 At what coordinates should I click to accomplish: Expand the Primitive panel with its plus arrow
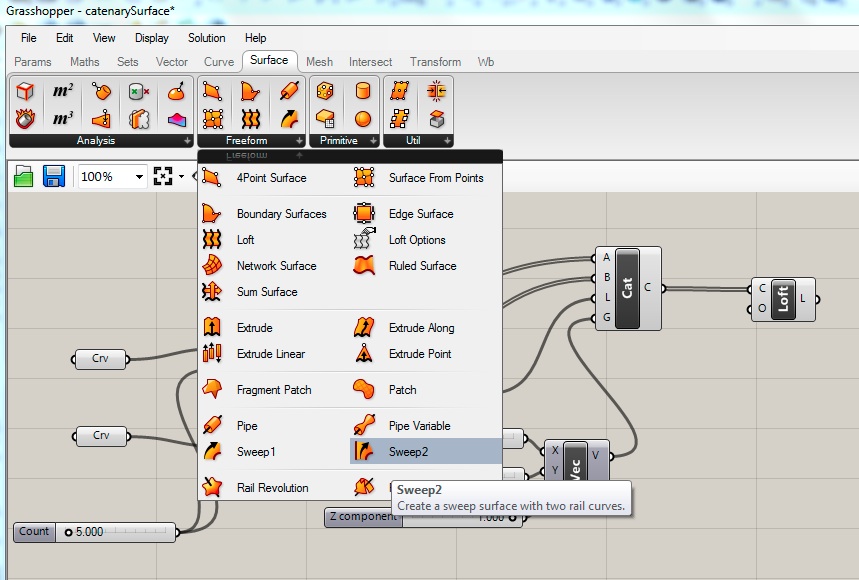pos(373,141)
